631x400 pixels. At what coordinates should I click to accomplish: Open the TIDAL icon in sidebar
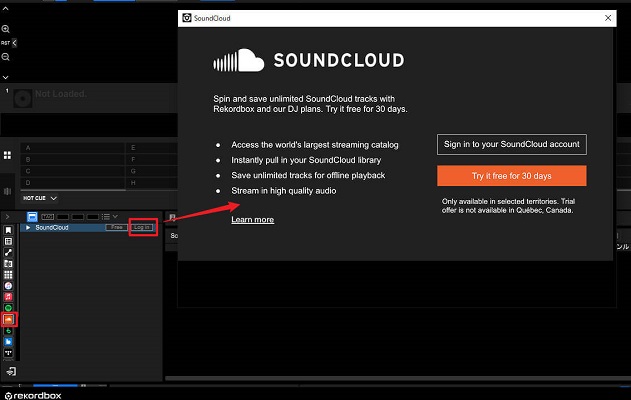click(8, 353)
